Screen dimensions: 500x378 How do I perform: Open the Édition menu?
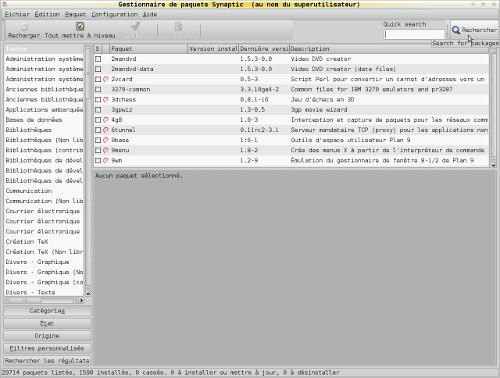(47, 14)
